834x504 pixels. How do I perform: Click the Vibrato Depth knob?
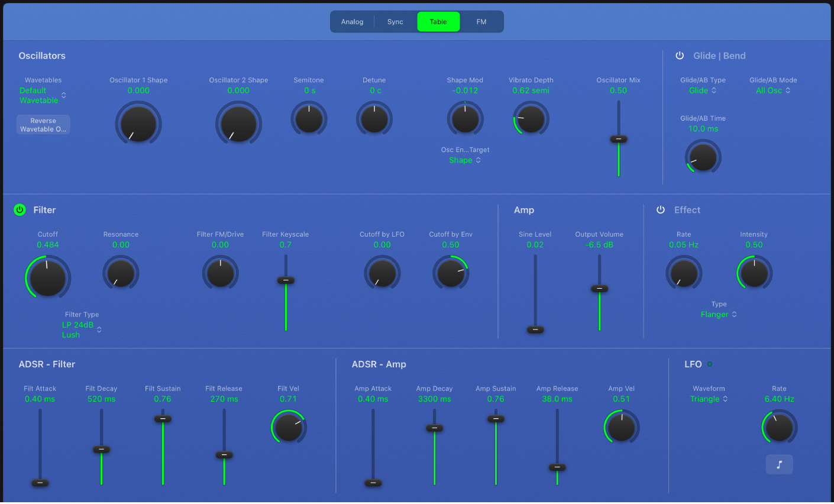click(x=531, y=118)
